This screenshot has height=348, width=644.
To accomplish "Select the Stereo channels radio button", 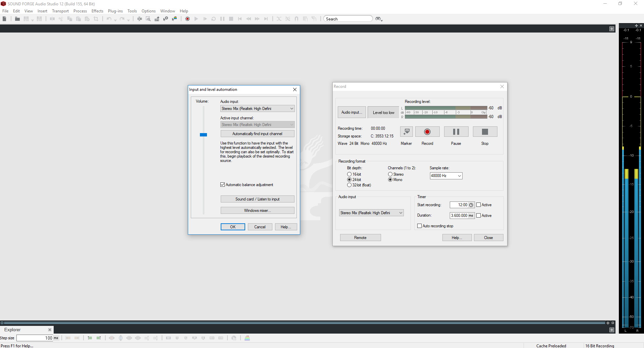I will pyautogui.click(x=390, y=174).
